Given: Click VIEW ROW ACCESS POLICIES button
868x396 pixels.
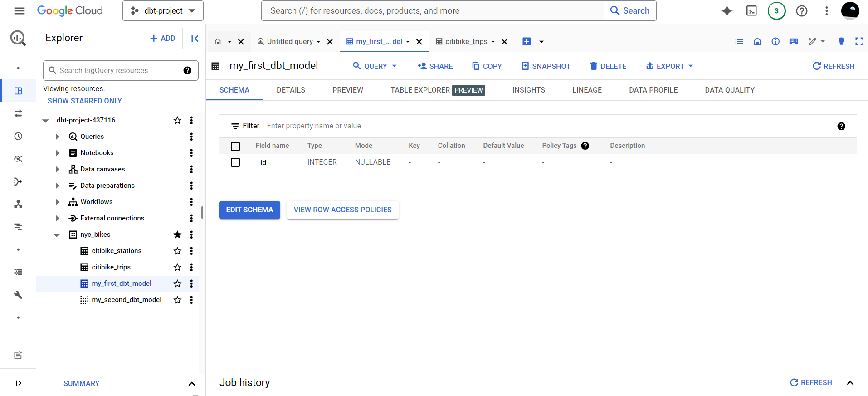Looking at the screenshot, I should click(343, 210).
